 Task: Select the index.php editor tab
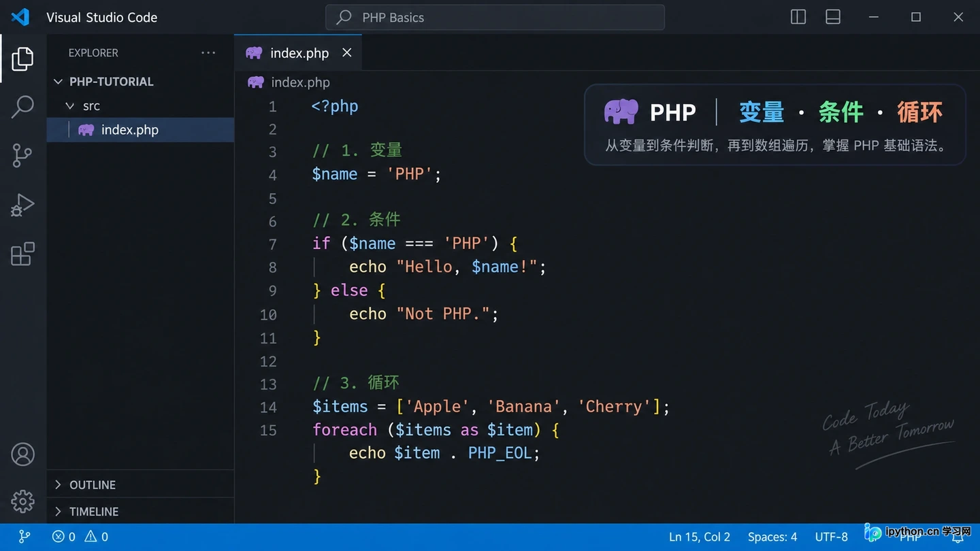[x=298, y=52]
